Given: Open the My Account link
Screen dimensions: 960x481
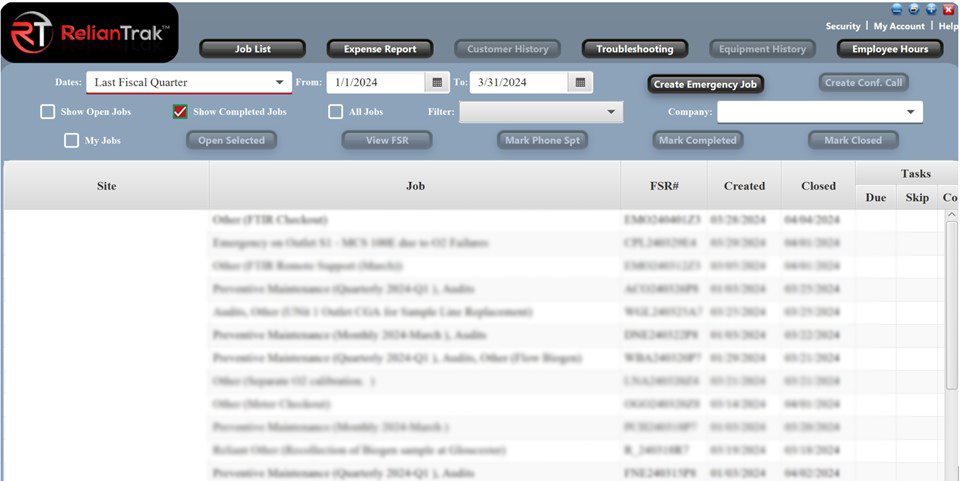Looking at the screenshot, I should [x=899, y=26].
